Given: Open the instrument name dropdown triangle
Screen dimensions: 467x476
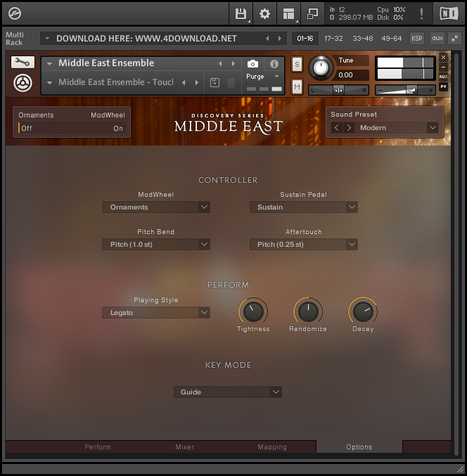Looking at the screenshot, I should (x=49, y=64).
